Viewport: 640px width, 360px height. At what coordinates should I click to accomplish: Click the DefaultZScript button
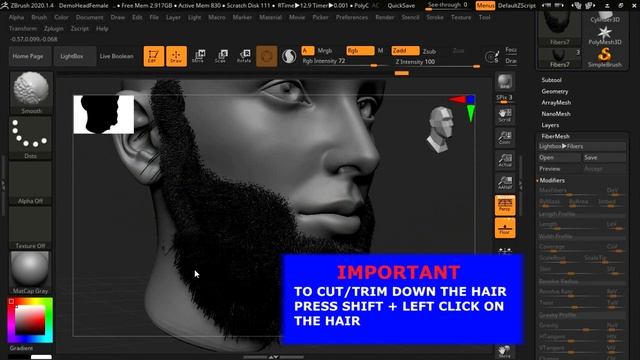pos(518,6)
